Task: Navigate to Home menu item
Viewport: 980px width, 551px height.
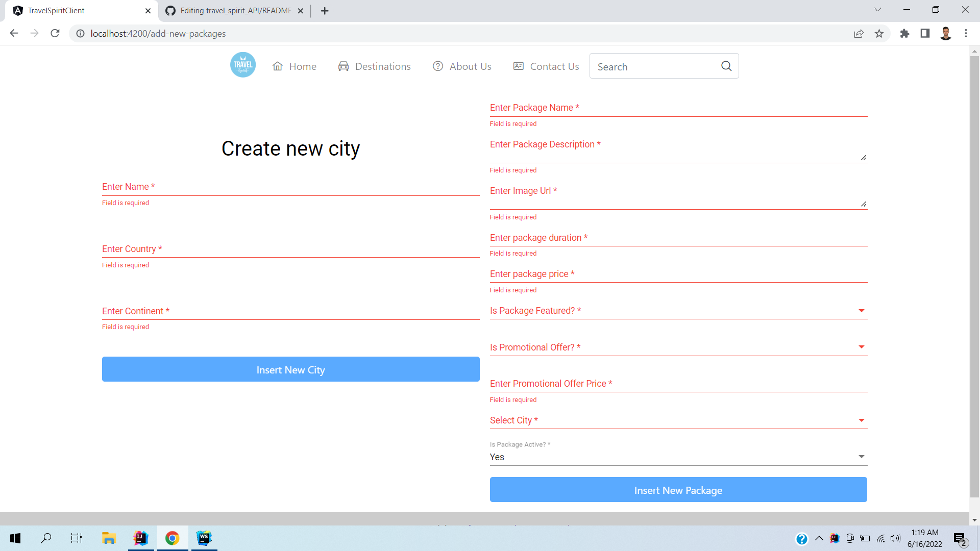Action: [x=295, y=66]
